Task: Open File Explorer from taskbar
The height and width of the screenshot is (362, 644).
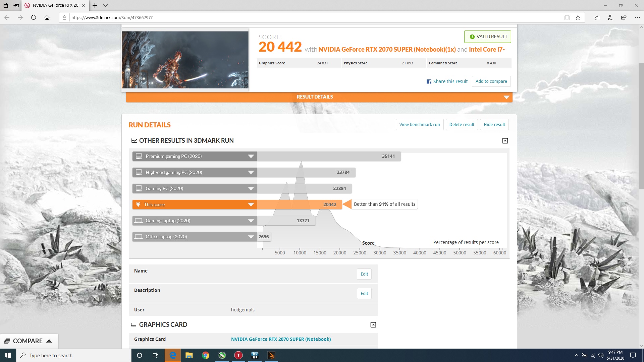Action: (x=189, y=355)
